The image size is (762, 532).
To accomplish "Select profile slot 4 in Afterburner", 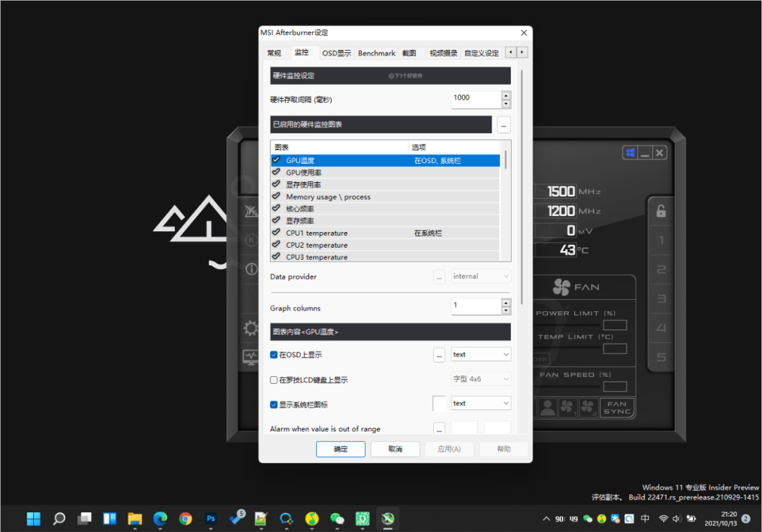I will [x=661, y=328].
